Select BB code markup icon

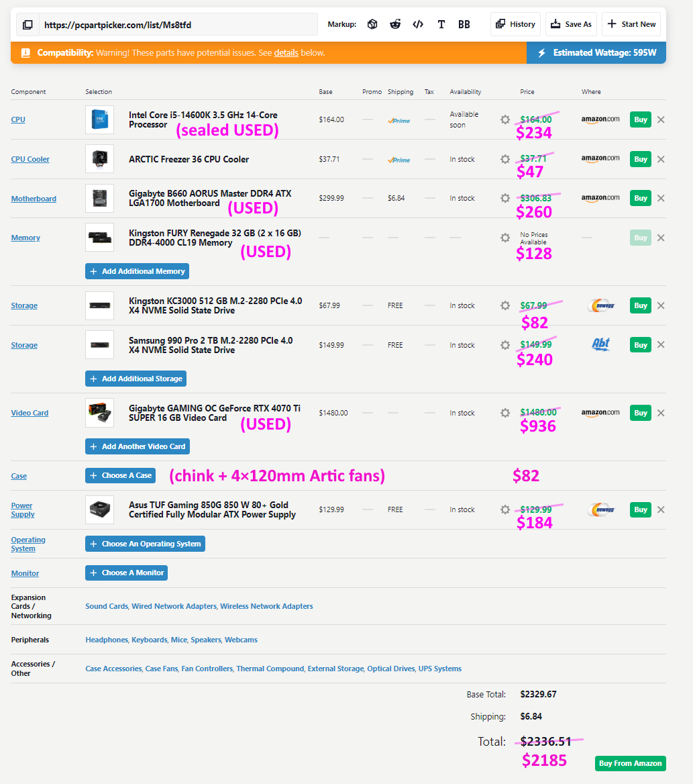tap(464, 24)
